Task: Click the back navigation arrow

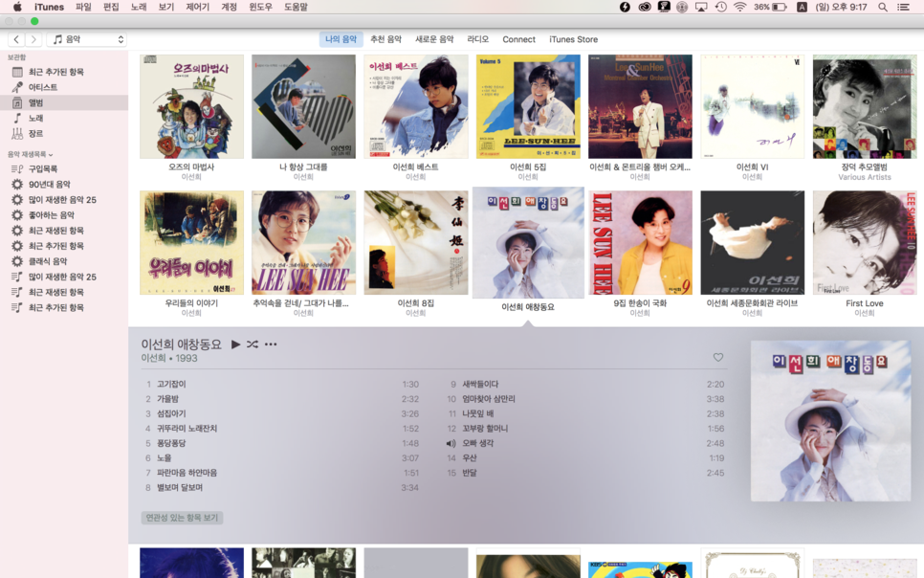Action: 16,39
